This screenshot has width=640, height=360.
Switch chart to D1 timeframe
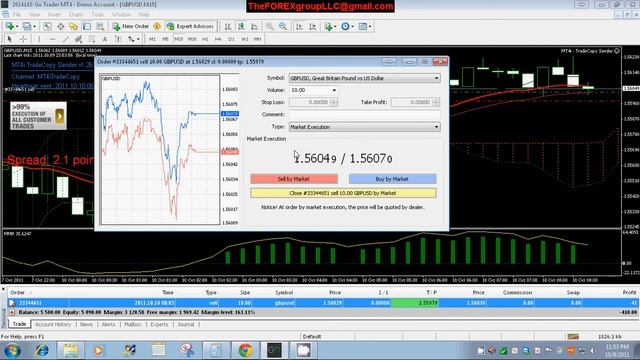coord(231,39)
